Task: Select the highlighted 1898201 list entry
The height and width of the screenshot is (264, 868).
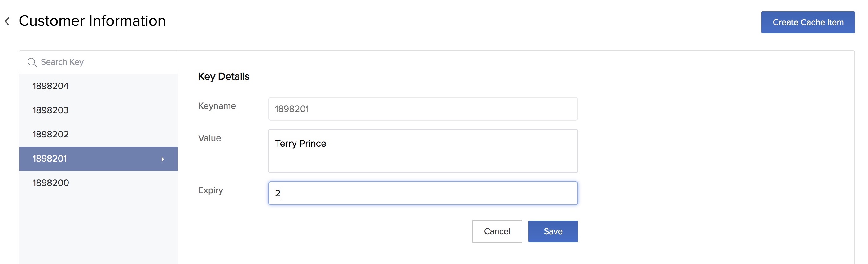Action: pos(50,159)
